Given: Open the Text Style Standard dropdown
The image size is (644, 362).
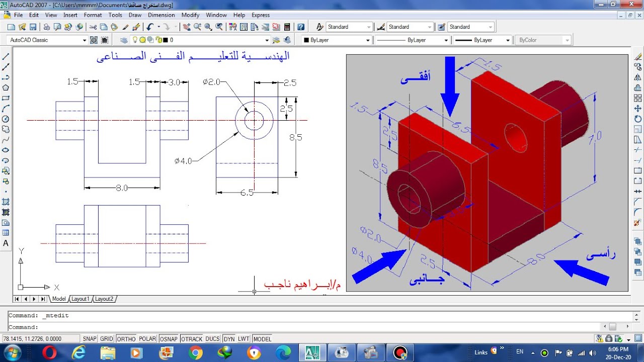Looking at the screenshot, I should [x=349, y=27].
